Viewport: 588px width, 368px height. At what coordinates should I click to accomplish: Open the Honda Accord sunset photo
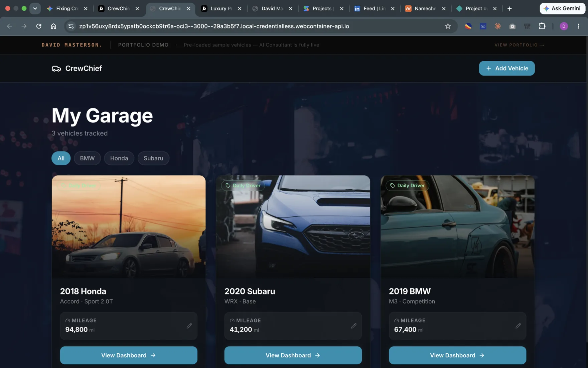129,226
